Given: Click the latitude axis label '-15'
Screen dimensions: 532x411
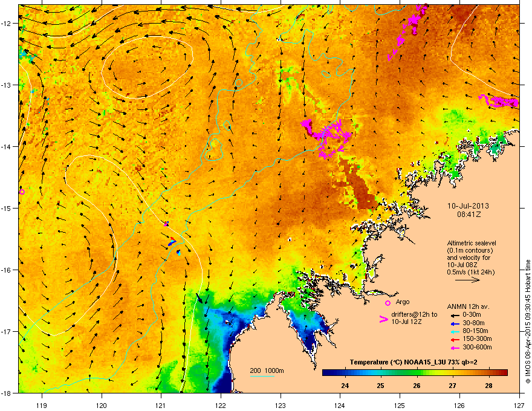Looking at the screenshot, I should coord(7,208).
